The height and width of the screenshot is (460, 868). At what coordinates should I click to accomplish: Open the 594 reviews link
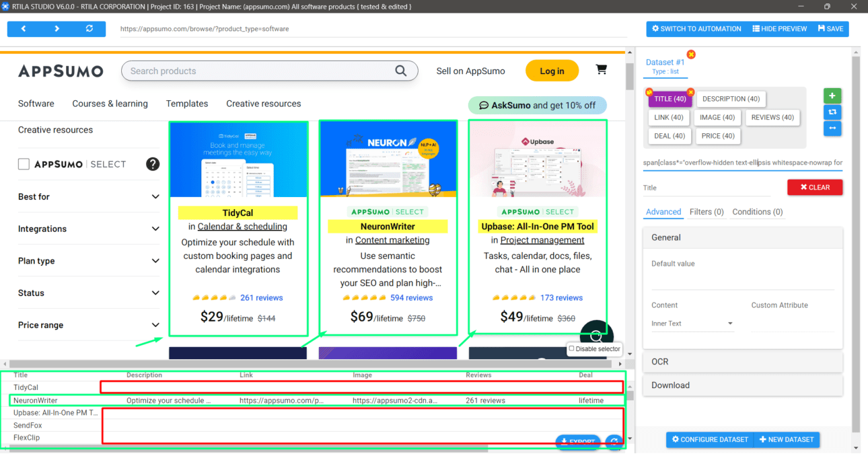(411, 297)
